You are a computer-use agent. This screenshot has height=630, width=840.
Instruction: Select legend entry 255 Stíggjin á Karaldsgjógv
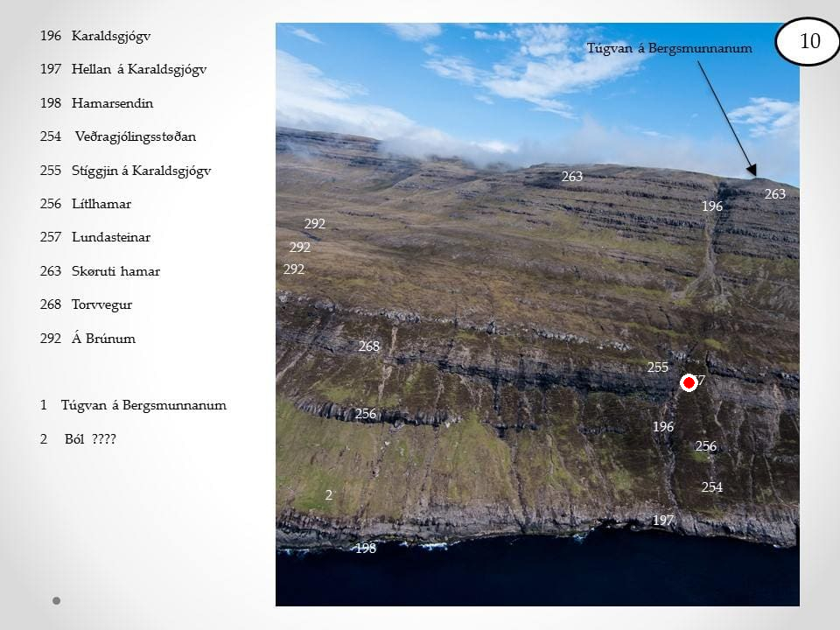(125, 171)
